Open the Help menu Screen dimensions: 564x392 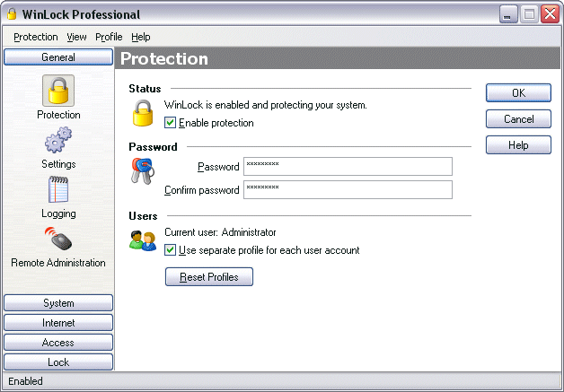pos(141,37)
